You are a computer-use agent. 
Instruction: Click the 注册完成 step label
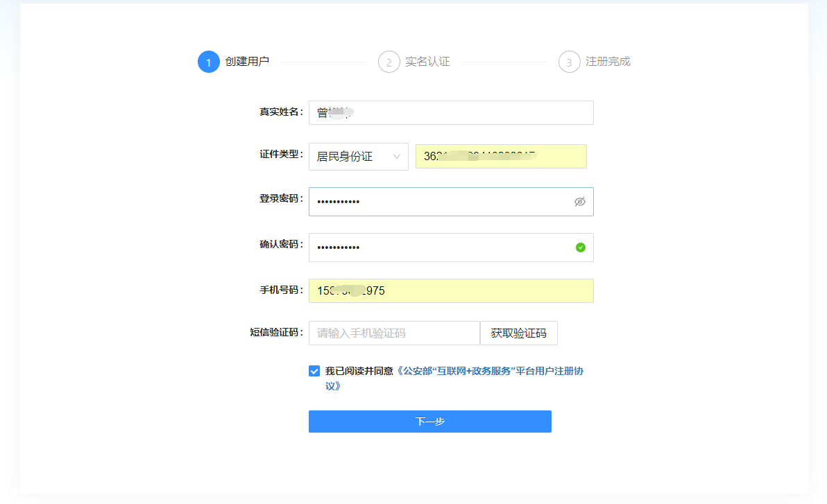tap(607, 62)
